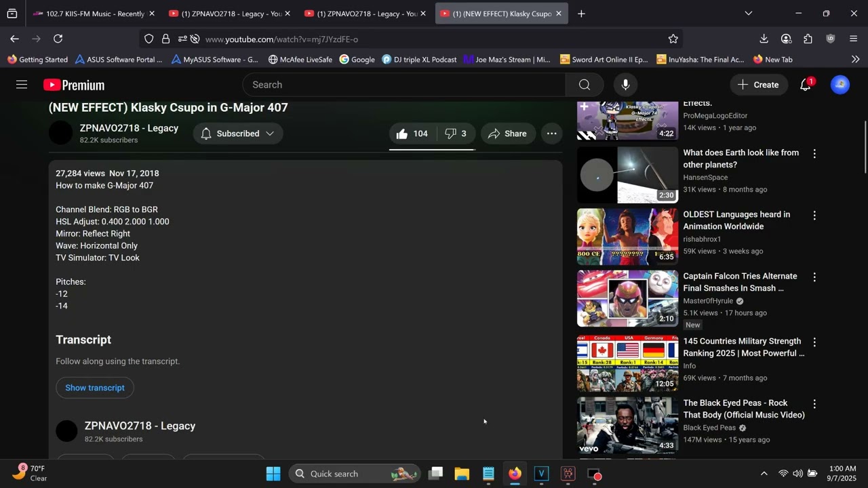Open a new Firefox tab

click(x=581, y=14)
